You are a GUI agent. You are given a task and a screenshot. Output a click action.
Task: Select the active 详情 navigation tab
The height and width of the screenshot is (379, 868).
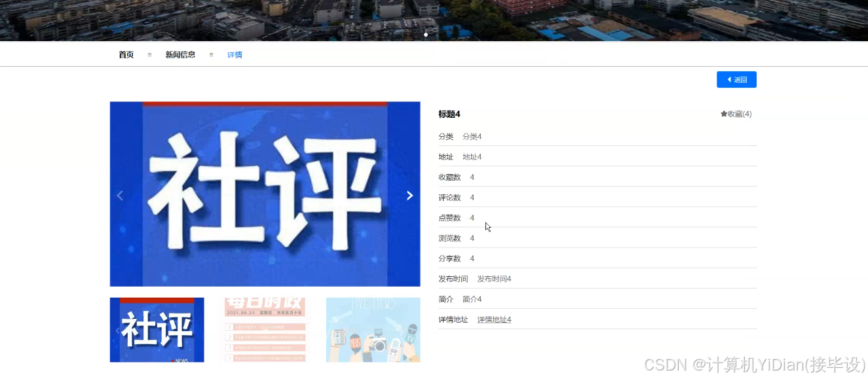coord(235,54)
